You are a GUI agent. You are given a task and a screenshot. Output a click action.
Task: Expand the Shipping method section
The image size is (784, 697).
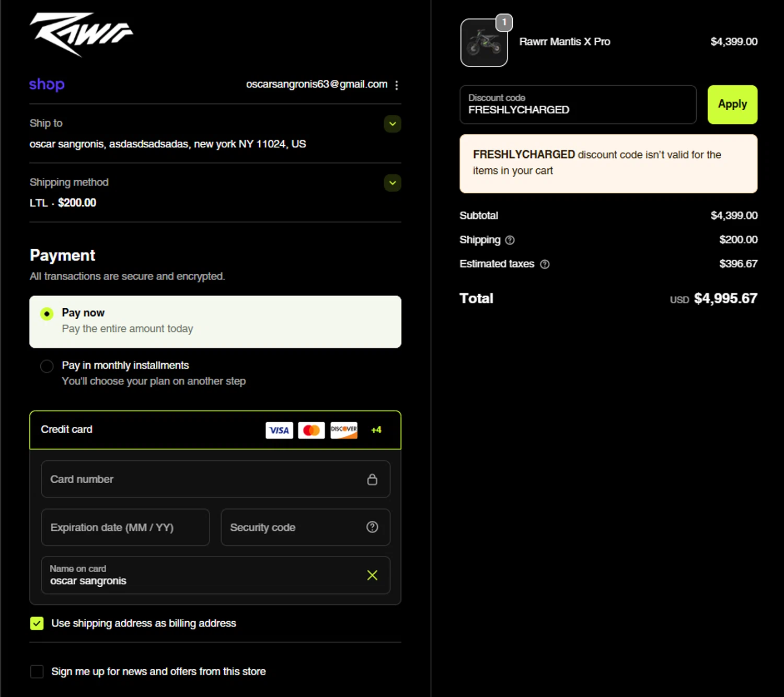tap(393, 183)
